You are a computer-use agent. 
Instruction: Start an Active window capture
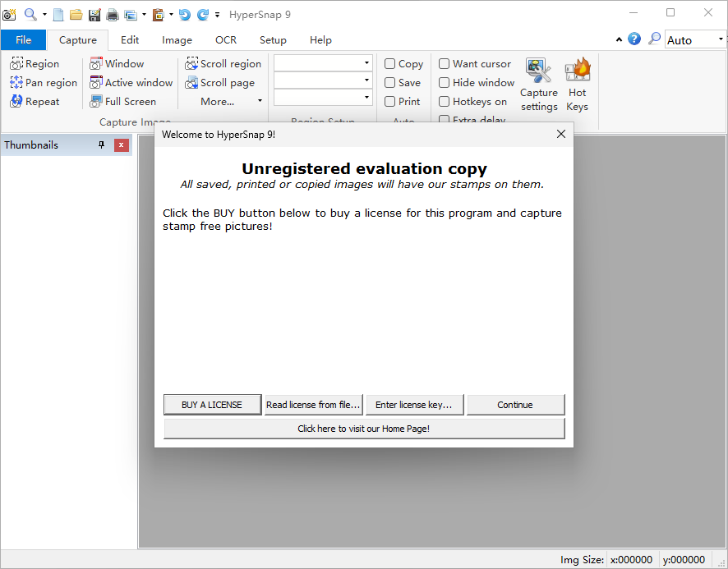click(x=96, y=83)
